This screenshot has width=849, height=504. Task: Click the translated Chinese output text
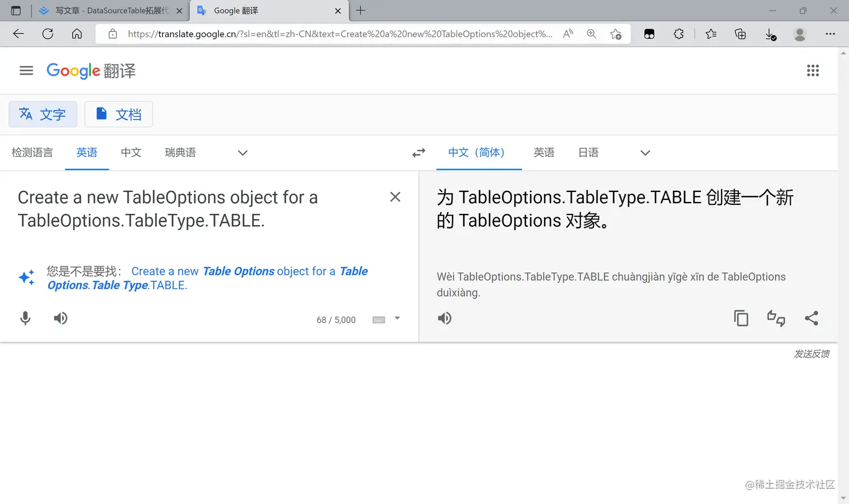point(615,209)
